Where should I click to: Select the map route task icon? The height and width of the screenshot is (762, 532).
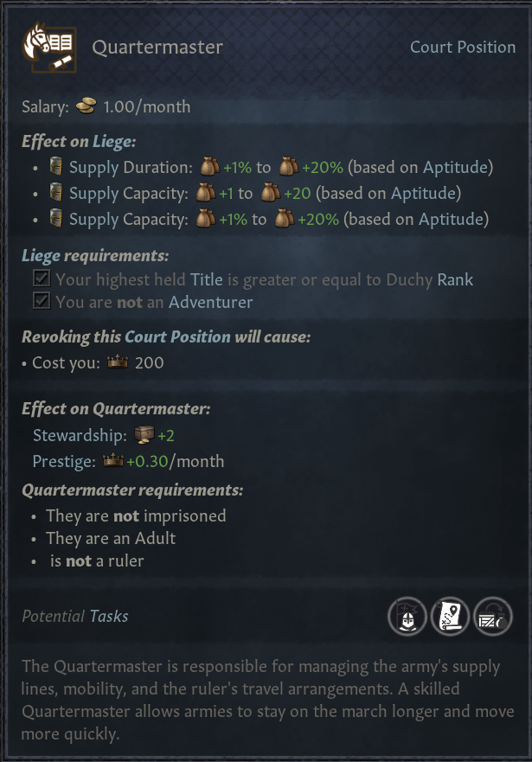[449, 617]
